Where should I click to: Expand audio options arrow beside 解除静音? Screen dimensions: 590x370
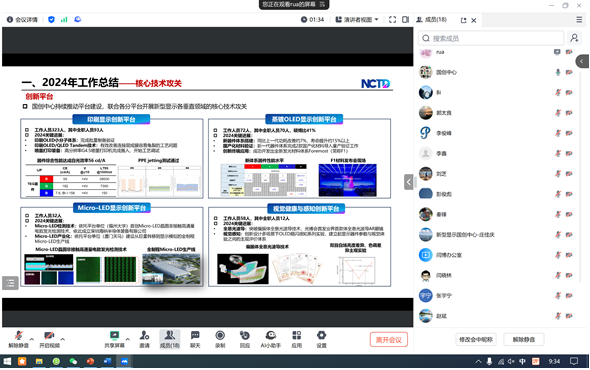pos(32,339)
